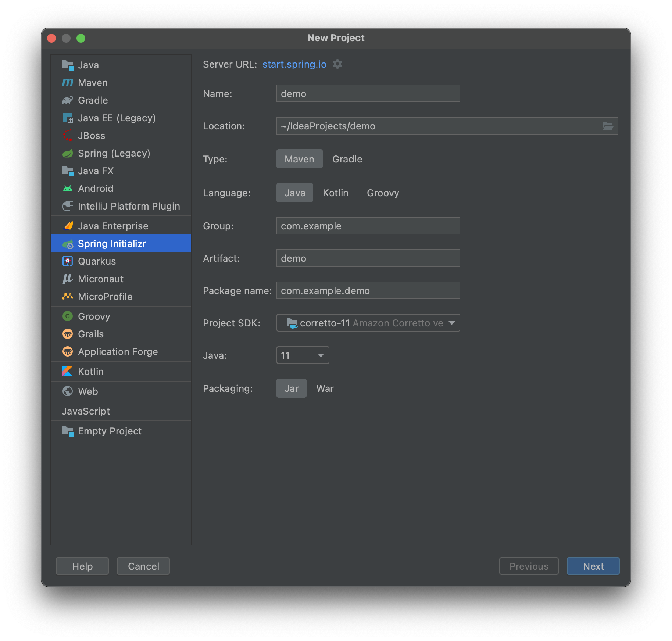Select Java label in the generators list

pos(89,65)
